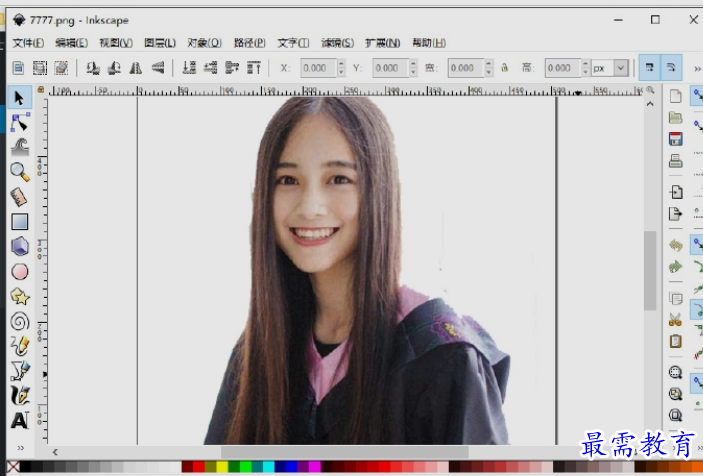Click Open folder icon in command bar
Screen dimensions: 703x476
pyautogui.click(x=676, y=117)
